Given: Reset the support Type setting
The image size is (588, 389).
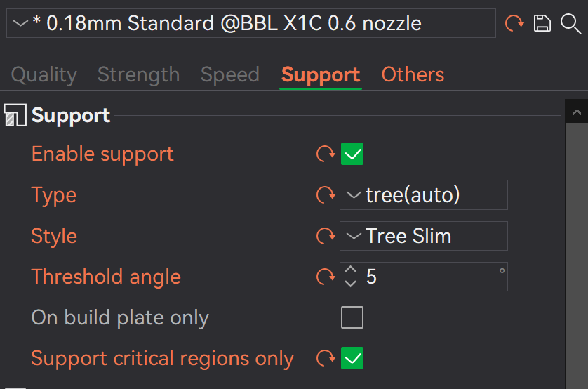Looking at the screenshot, I should (326, 194).
